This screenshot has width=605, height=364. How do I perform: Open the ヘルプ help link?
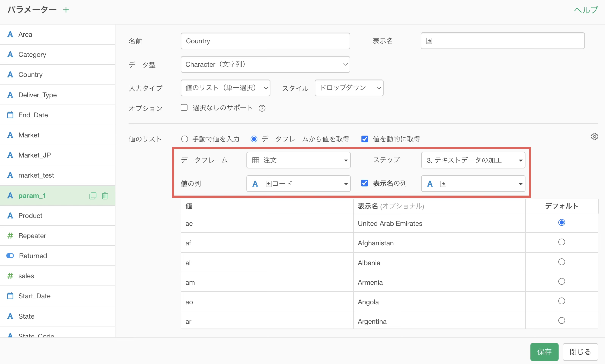click(586, 10)
